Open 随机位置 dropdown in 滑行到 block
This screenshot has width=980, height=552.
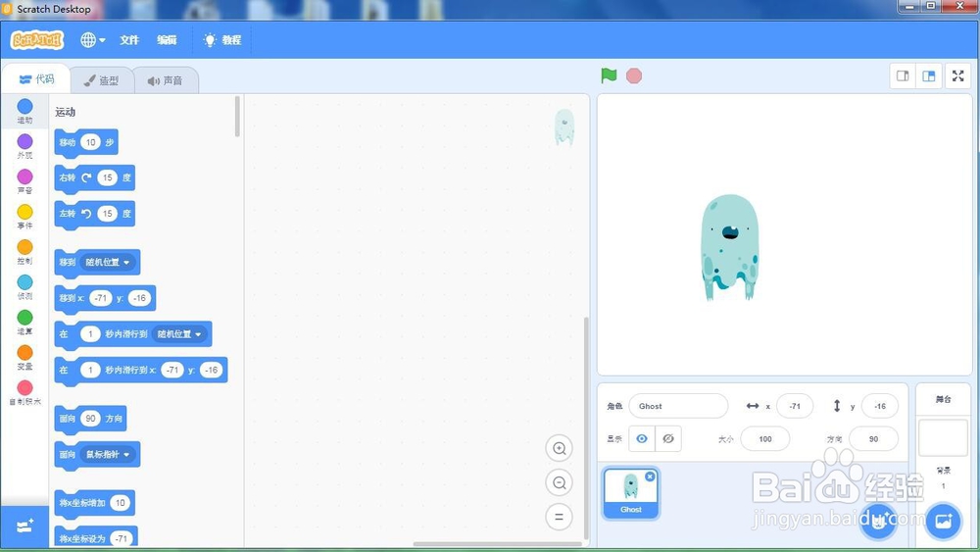[180, 334]
